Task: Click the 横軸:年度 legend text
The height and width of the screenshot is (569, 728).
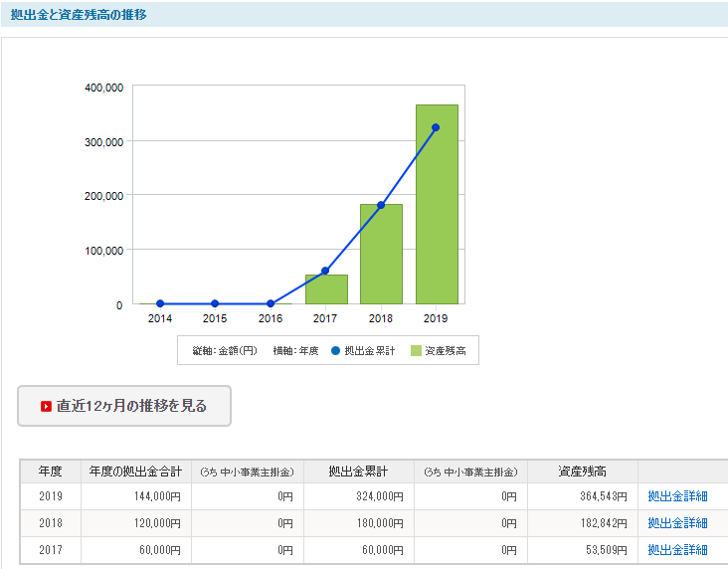Action: (295, 351)
